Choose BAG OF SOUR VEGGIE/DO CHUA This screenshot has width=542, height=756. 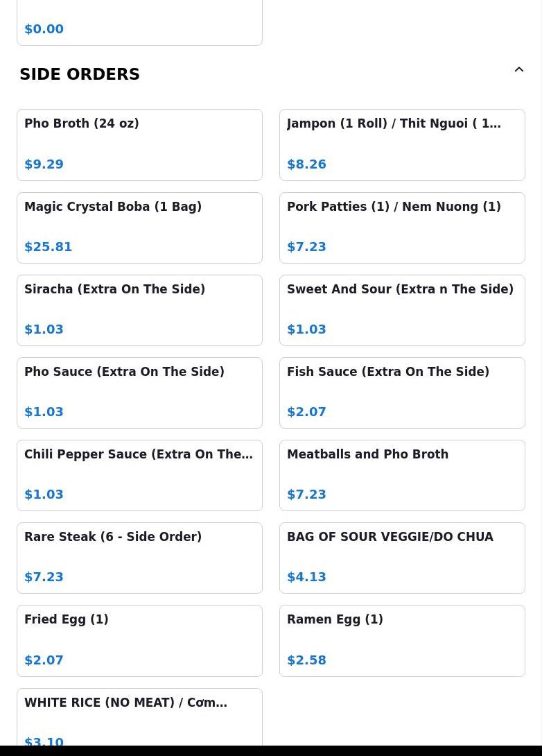(x=402, y=558)
